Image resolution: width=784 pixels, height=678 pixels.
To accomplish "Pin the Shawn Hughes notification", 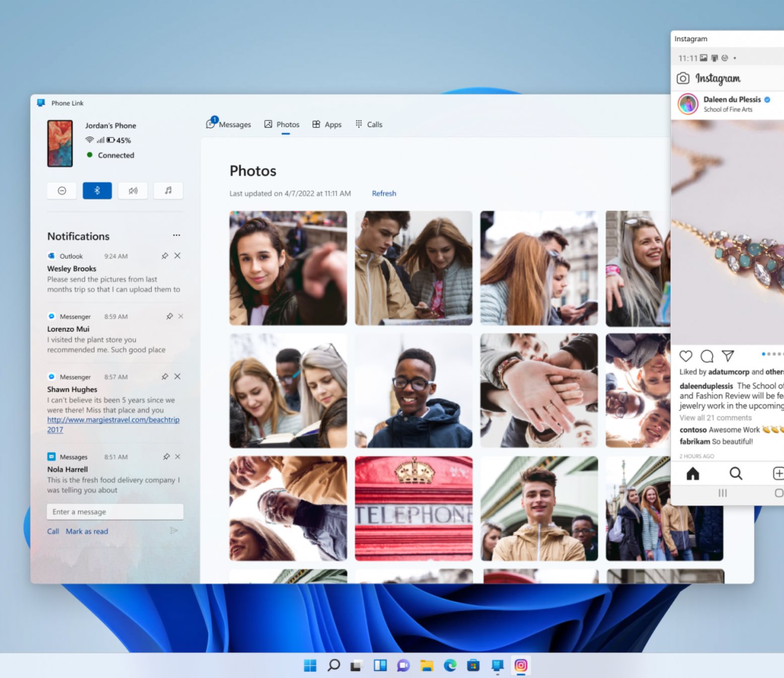I will tap(165, 377).
